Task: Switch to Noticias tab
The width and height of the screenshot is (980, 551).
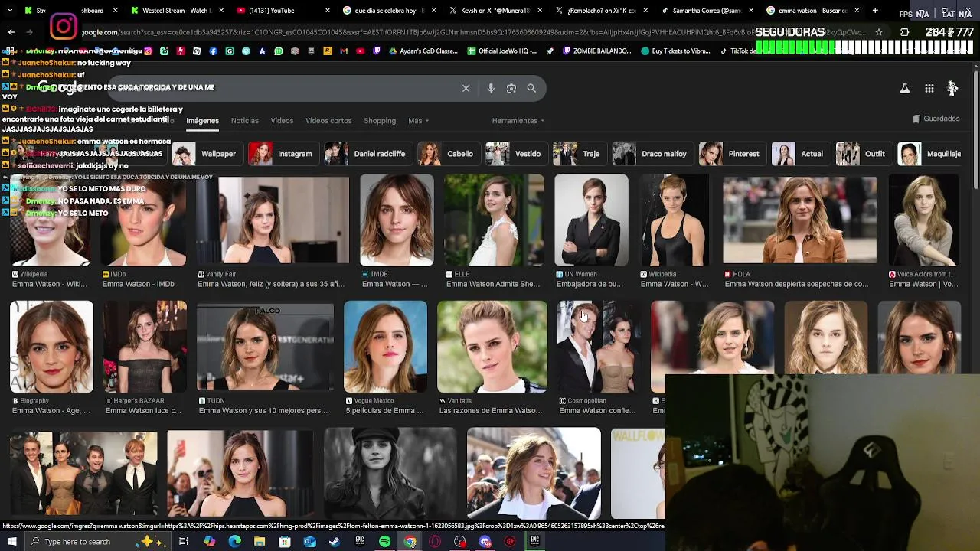Action: (x=245, y=121)
